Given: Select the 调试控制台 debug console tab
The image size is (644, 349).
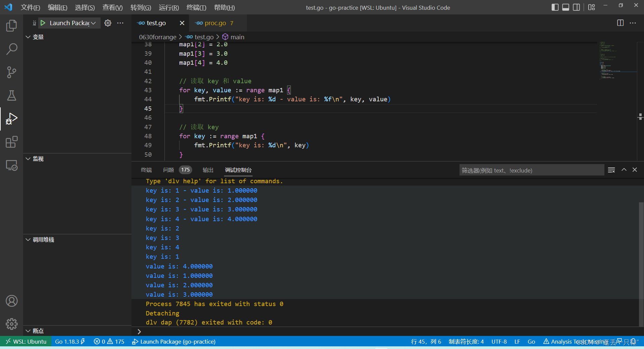Looking at the screenshot, I should point(238,170).
